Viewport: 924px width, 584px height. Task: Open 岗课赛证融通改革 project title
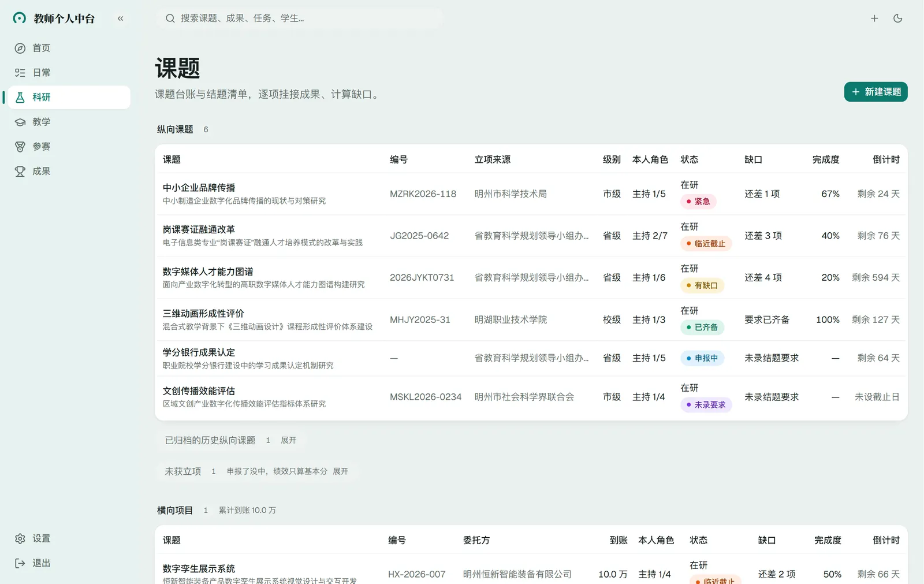click(x=199, y=229)
